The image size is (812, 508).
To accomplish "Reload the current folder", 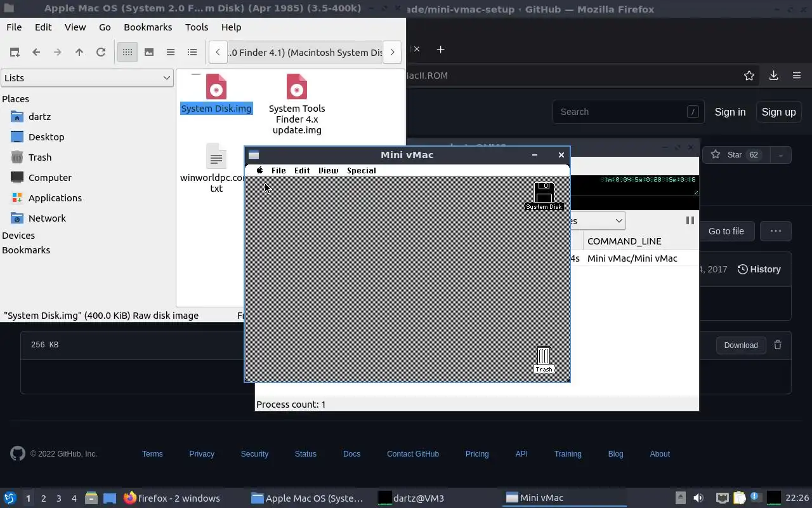I will click(101, 52).
